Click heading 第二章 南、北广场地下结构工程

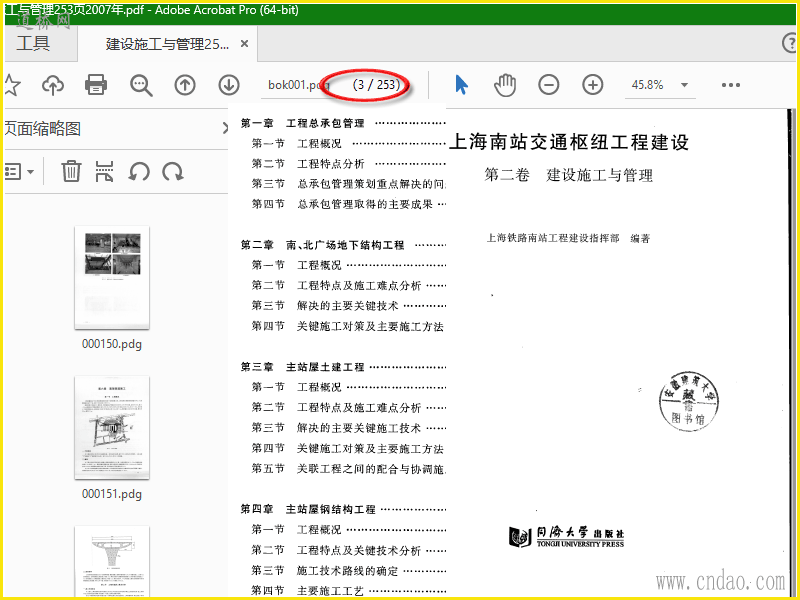pyautogui.click(x=322, y=245)
